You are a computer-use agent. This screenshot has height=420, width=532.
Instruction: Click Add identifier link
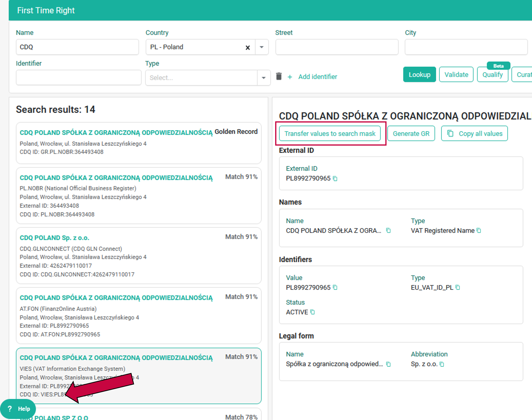(x=318, y=77)
